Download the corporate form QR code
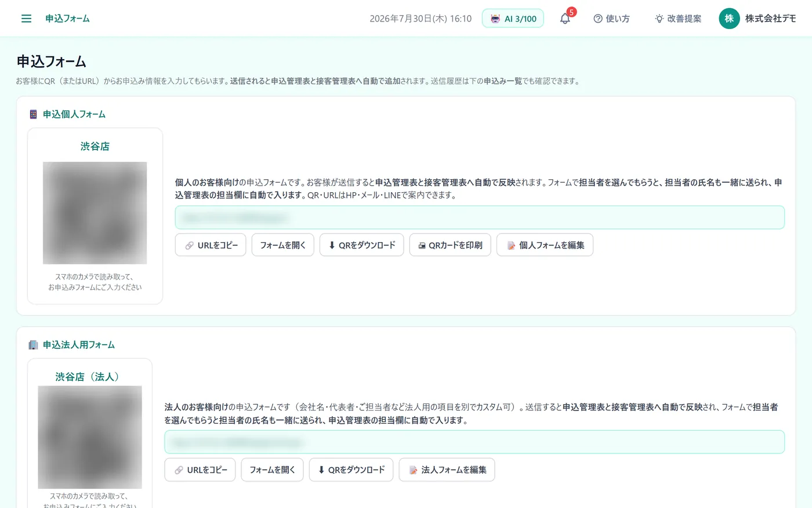 [351, 470]
